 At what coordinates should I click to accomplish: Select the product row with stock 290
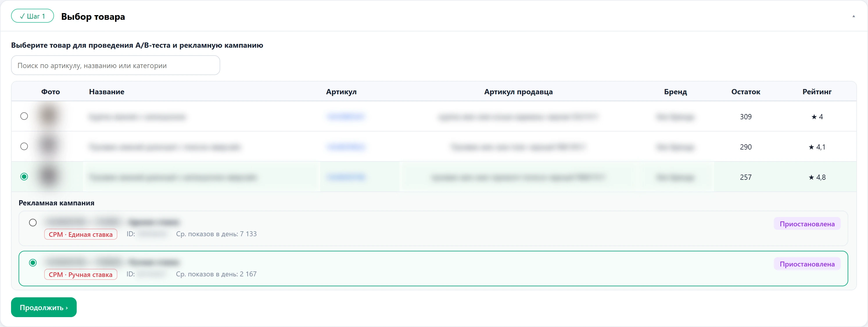24,146
